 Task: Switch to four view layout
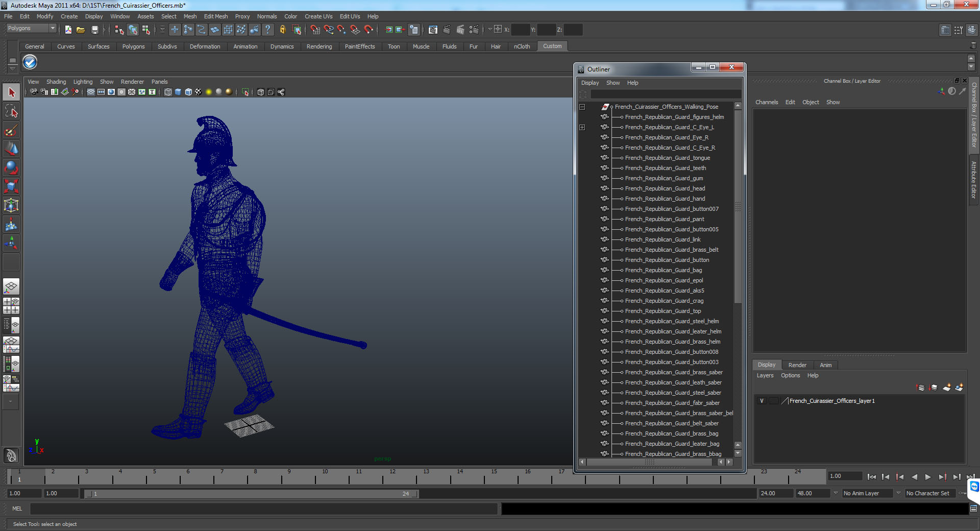pos(11,306)
